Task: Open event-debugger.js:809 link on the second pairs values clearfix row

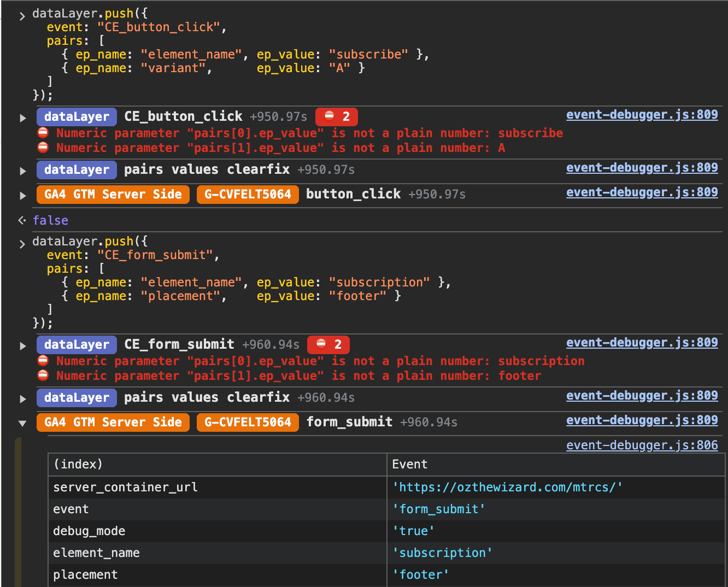Action: 642,396
